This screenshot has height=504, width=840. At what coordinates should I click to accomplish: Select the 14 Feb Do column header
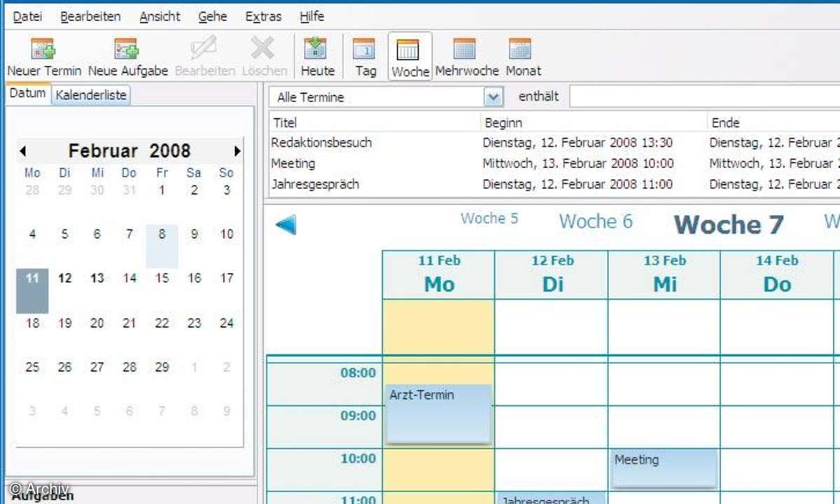777,274
